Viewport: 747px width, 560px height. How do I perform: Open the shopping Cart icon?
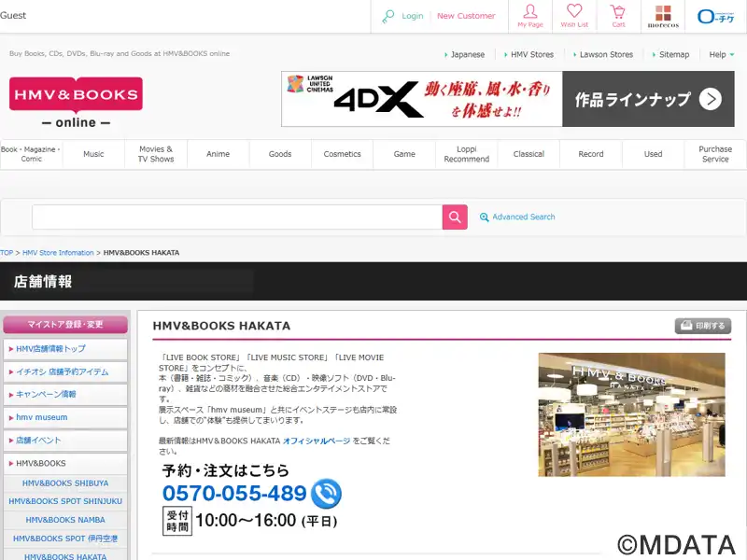(618, 15)
